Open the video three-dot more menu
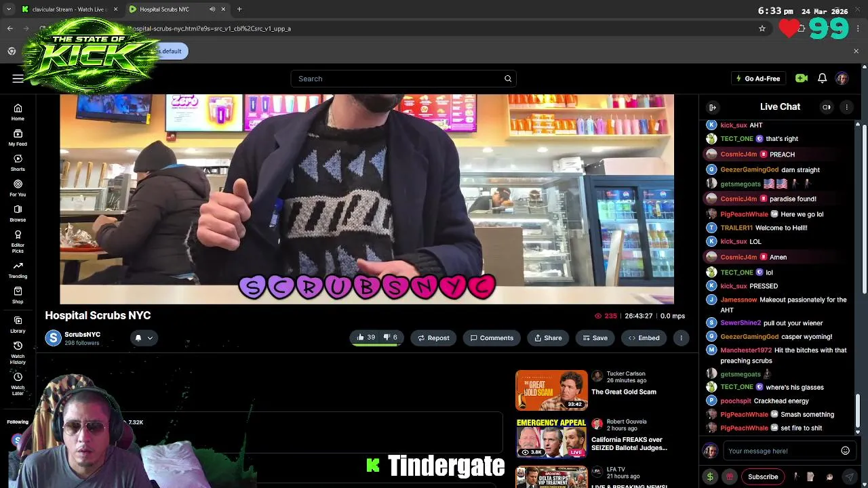Screen dimensions: 868x488 681,338
